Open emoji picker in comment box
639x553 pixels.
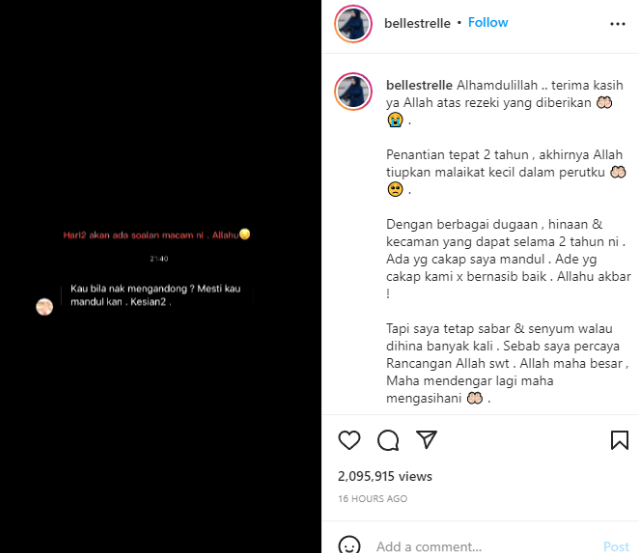349,545
